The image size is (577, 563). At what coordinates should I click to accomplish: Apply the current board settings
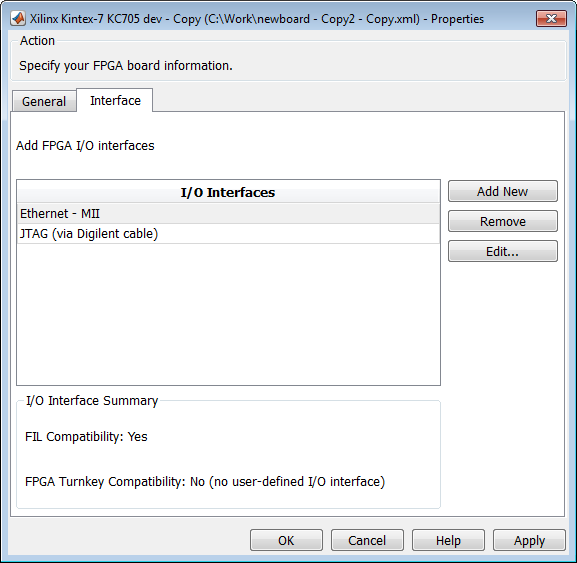click(x=529, y=540)
